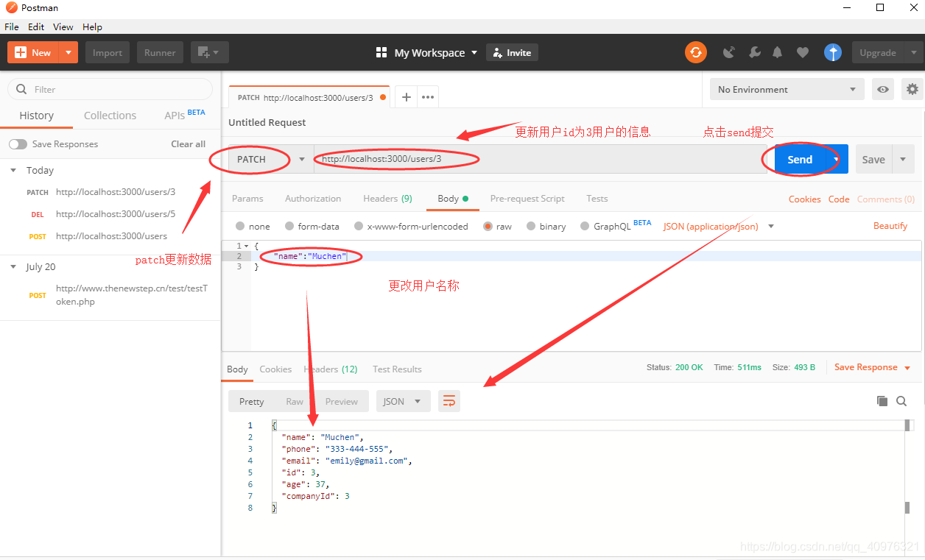The width and height of the screenshot is (925, 560).
Task: Select the binary body type
Action: (x=531, y=227)
